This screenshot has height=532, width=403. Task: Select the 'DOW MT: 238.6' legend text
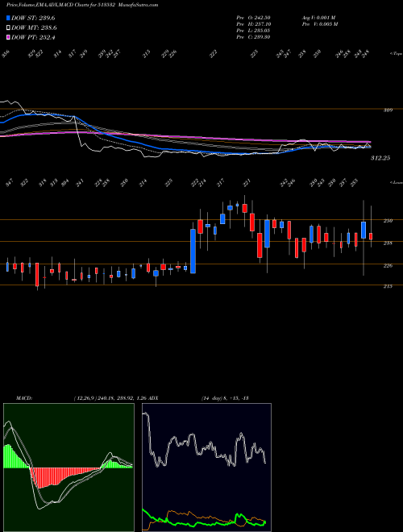34,28
